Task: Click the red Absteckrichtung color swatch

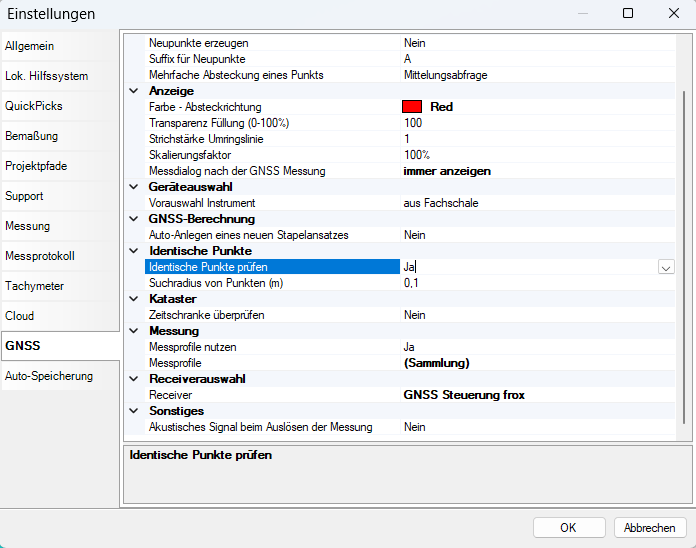Action: coord(411,107)
